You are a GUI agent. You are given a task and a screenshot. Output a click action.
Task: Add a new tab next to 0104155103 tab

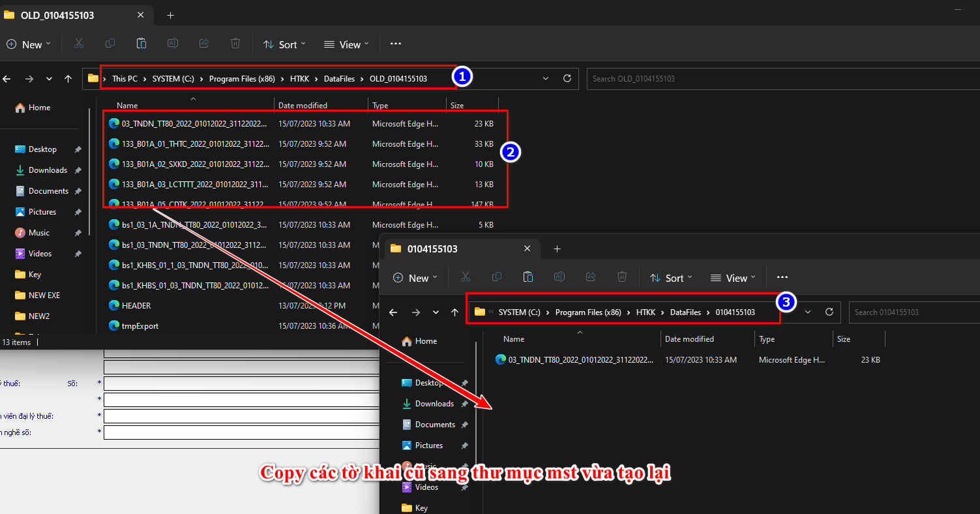coord(557,249)
